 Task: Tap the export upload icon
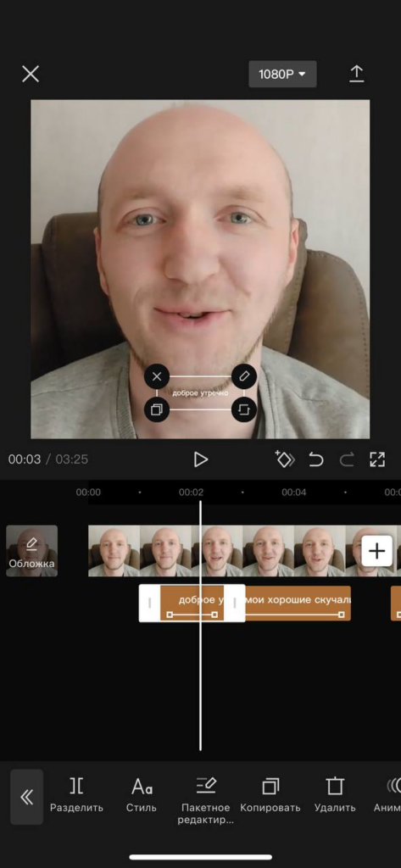[x=357, y=75]
